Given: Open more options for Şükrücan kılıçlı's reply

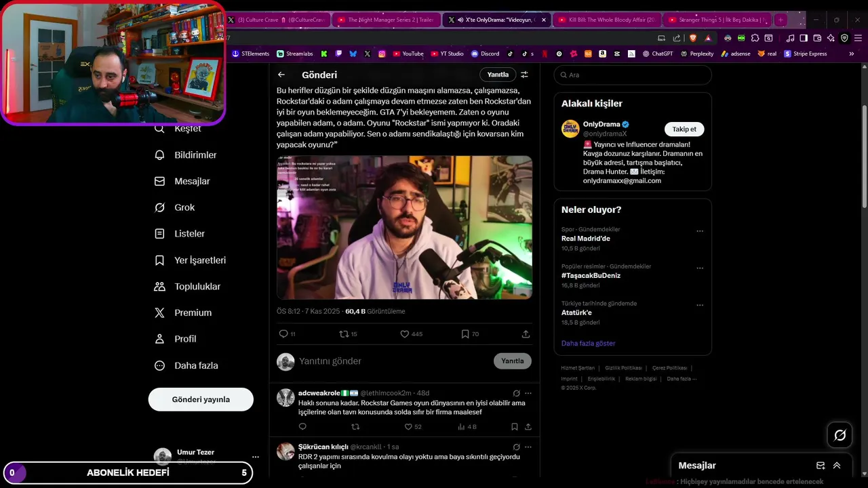Looking at the screenshot, I should point(528,447).
